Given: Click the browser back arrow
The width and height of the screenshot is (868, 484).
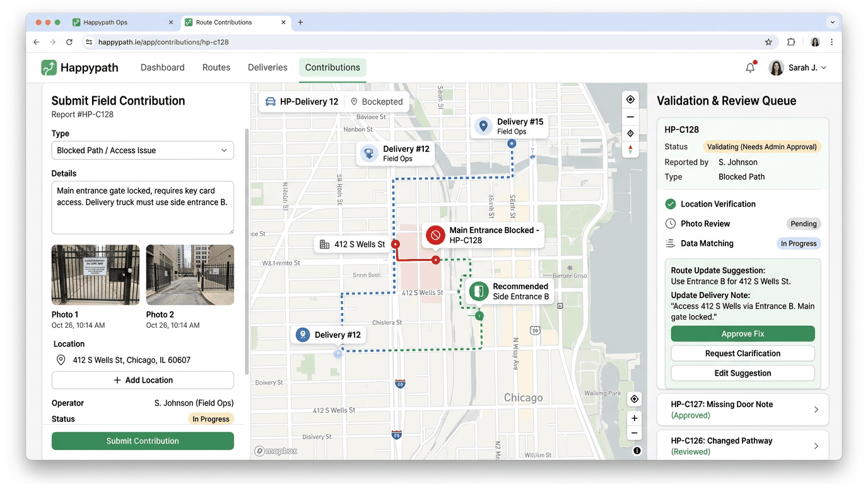Looking at the screenshot, I should tap(36, 42).
